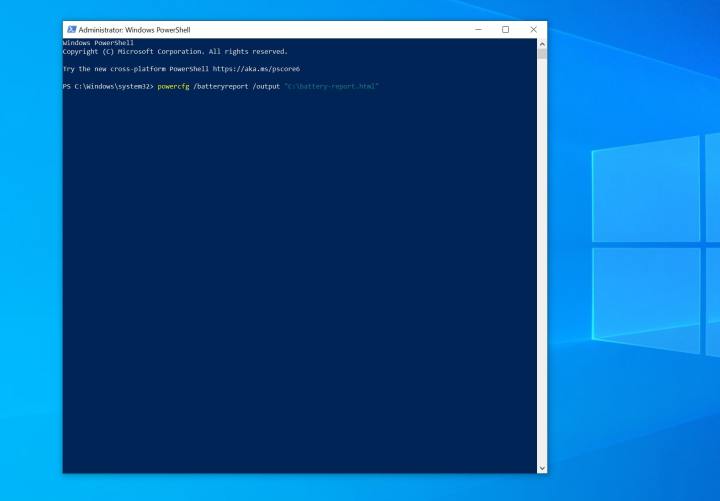Close the Administrator PowerShell window
This screenshot has width=720, height=501.
[x=533, y=30]
